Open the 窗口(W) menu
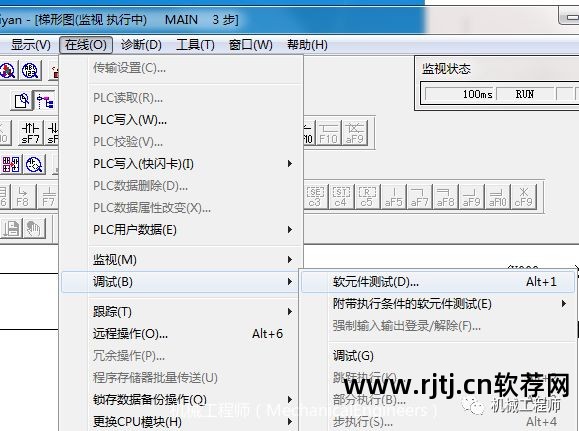Image resolution: width=579 pixels, height=431 pixels. point(250,45)
